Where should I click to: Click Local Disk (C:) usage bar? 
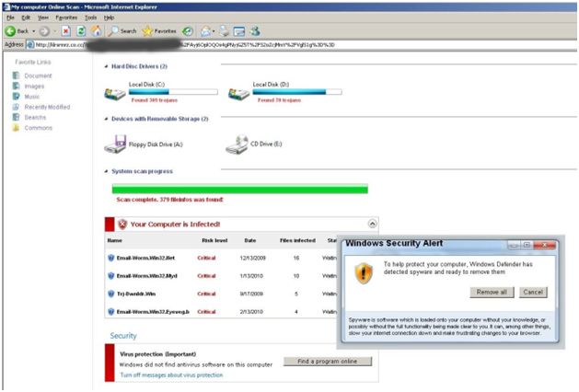pyautogui.click(x=173, y=92)
